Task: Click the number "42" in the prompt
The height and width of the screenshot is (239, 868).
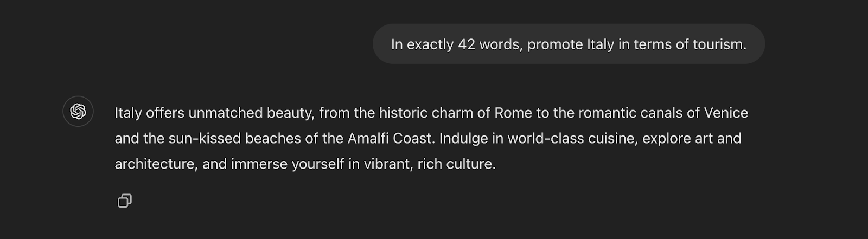Action: coord(466,44)
